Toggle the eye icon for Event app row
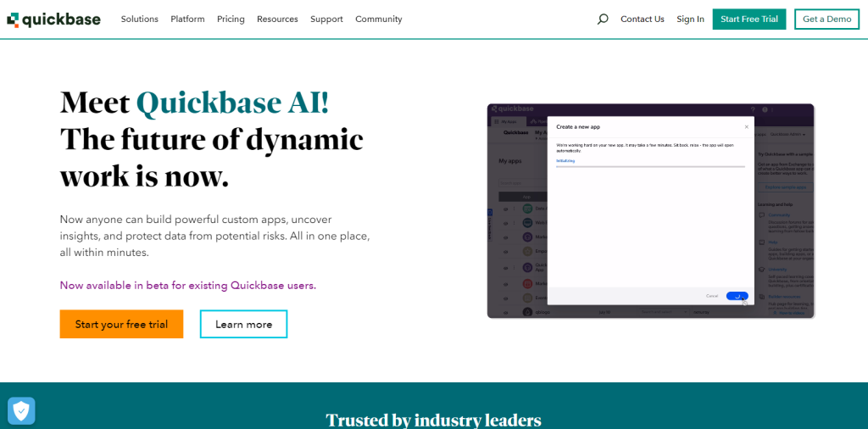Viewport: 868px width, 429px height. tap(505, 298)
